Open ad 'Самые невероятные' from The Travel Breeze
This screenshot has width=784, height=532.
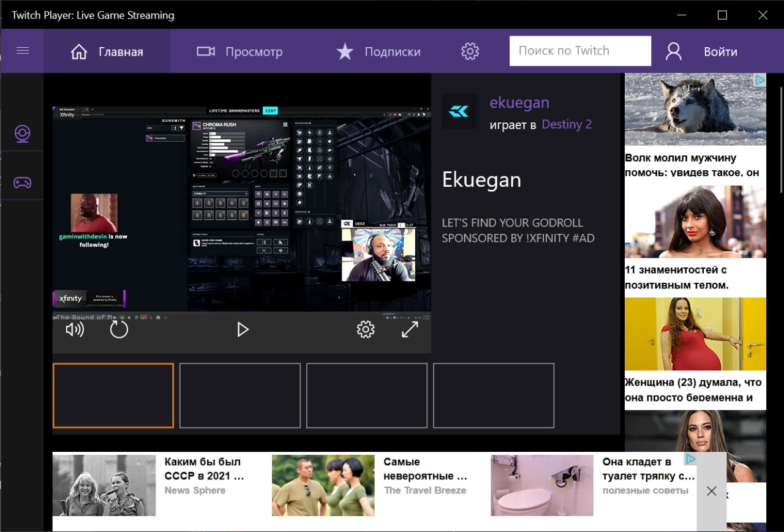click(x=426, y=469)
